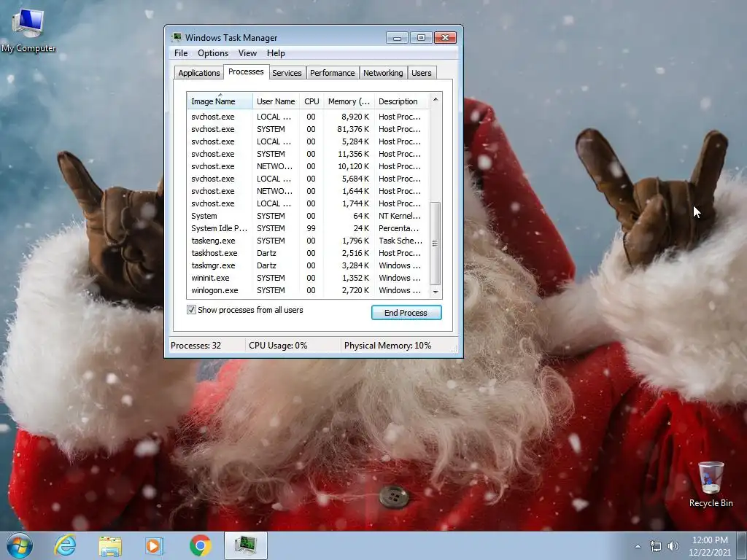Switch to the Performance tab
This screenshot has height=560, width=747.
coord(333,73)
